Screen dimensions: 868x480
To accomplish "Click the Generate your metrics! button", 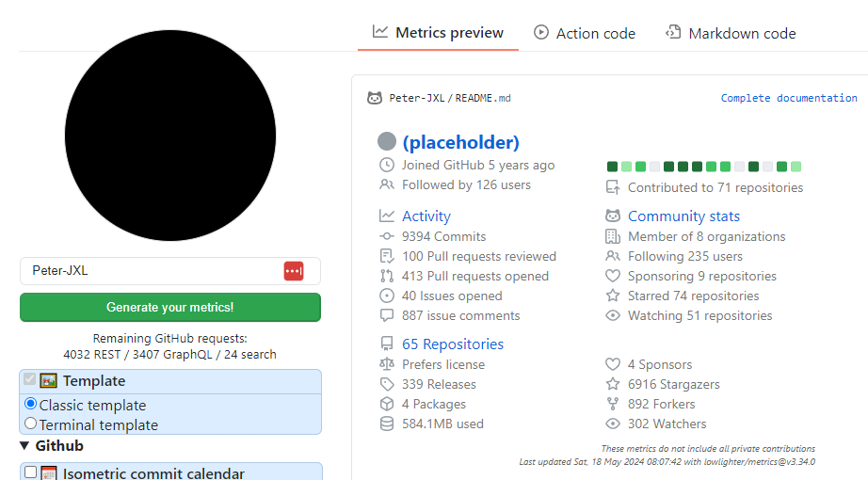I will [170, 307].
